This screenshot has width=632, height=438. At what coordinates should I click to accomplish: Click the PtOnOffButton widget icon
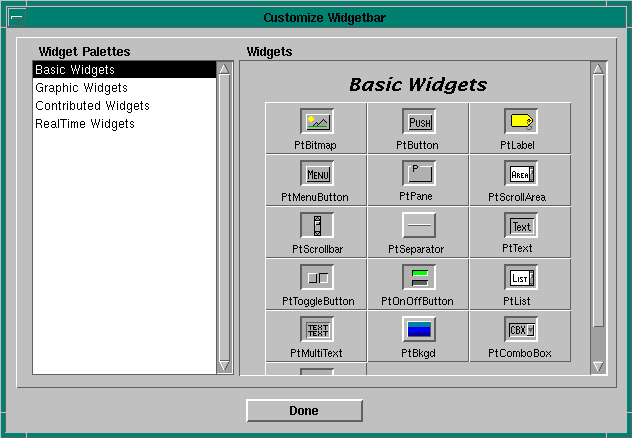pos(419,278)
